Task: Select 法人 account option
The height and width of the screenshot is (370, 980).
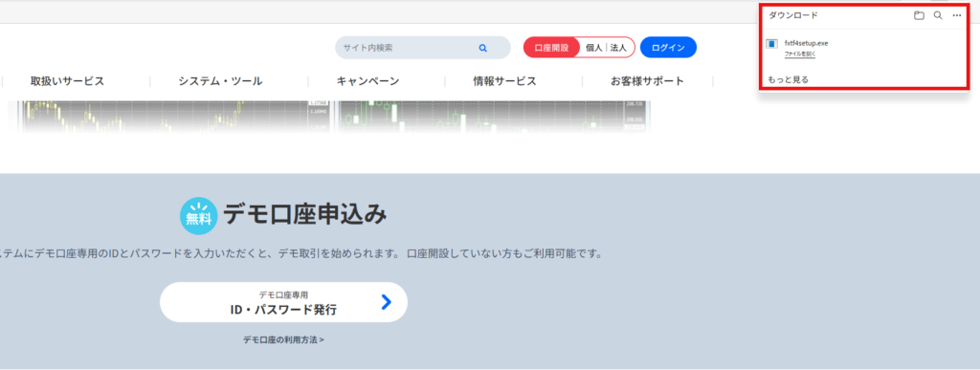Action: [x=618, y=48]
